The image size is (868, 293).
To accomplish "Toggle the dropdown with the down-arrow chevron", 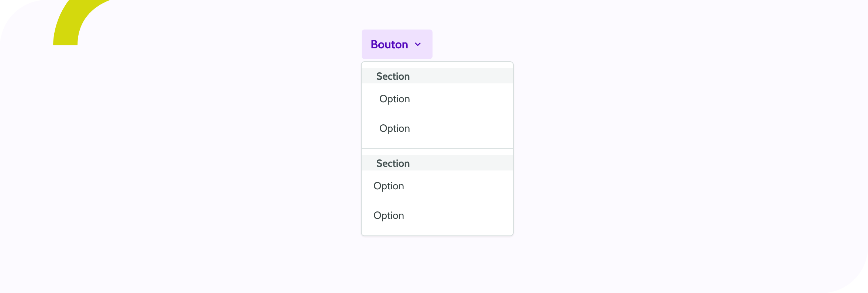I will pyautogui.click(x=418, y=45).
